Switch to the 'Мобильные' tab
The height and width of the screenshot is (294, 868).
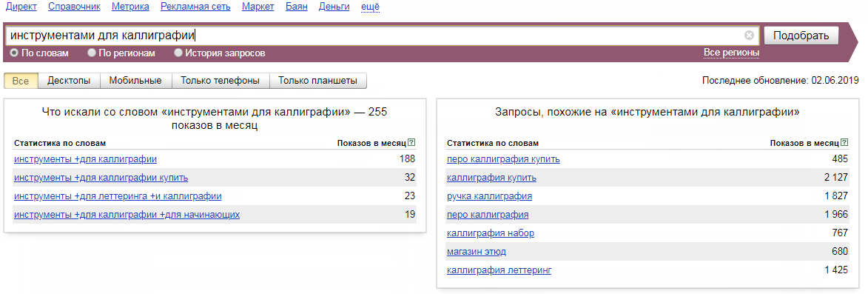[x=135, y=80]
